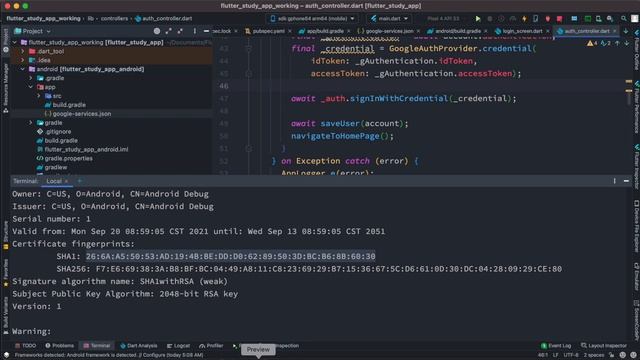Viewport: 640px width, 360px height.
Task: Select app-level build.gradle in tree
Action: [x=65, y=105]
